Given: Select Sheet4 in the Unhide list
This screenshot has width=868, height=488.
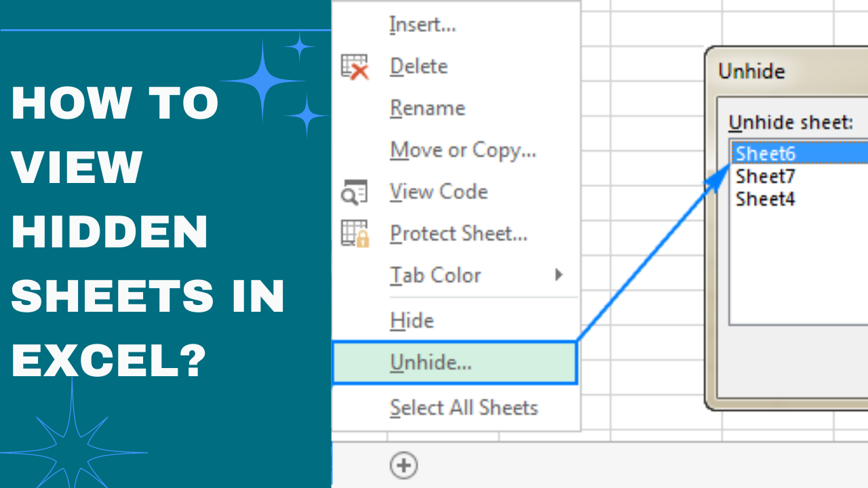Looking at the screenshot, I should point(765,199).
